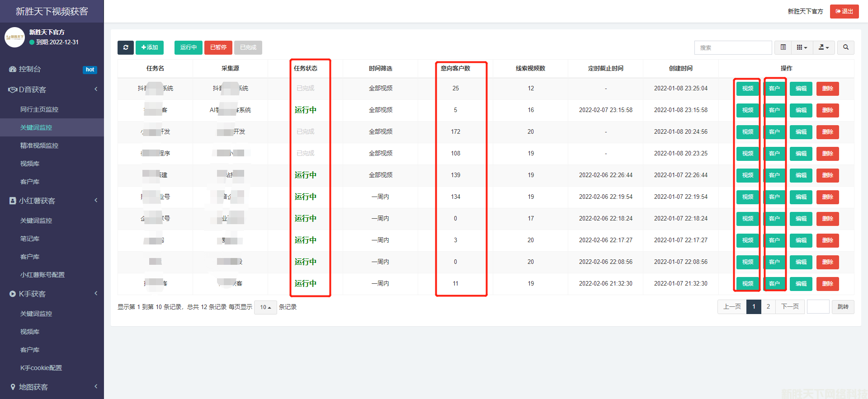Open 控制台 dashboard in sidebar
The image size is (868, 399).
(x=30, y=69)
